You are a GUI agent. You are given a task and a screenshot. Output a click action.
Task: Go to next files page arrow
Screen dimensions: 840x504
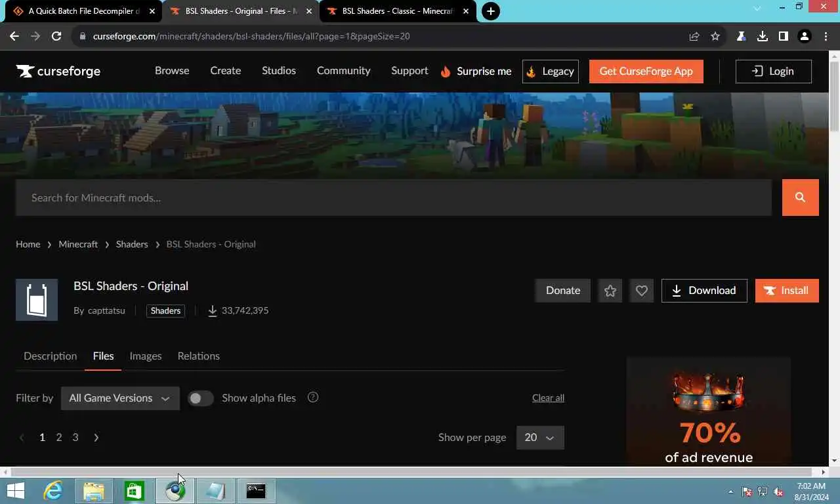point(96,437)
